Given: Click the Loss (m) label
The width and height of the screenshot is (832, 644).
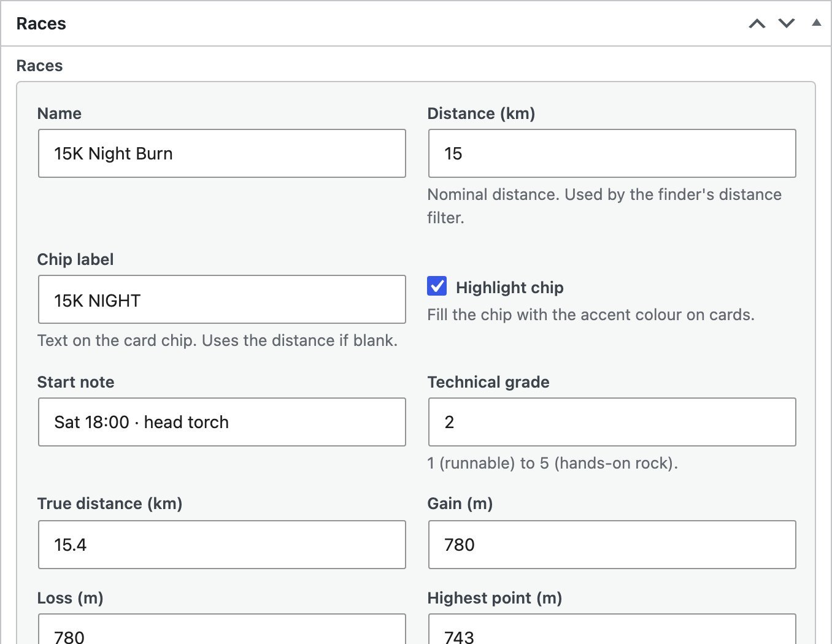Looking at the screenshot, I should click(71, 598).
